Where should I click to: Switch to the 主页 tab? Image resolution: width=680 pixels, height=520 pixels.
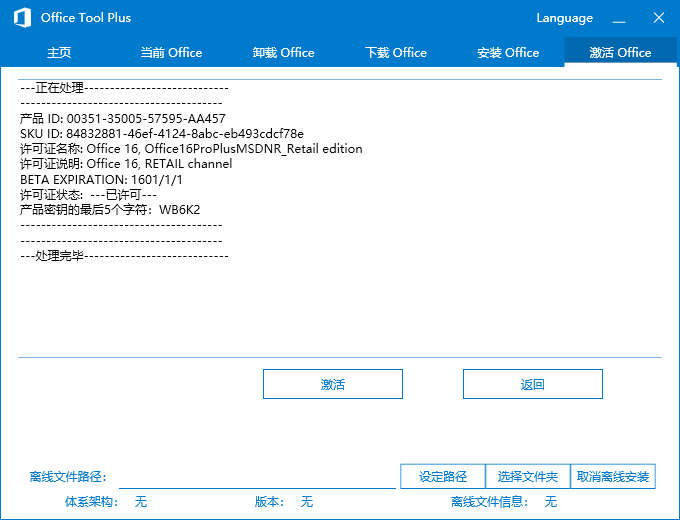[x=59, y=53]
